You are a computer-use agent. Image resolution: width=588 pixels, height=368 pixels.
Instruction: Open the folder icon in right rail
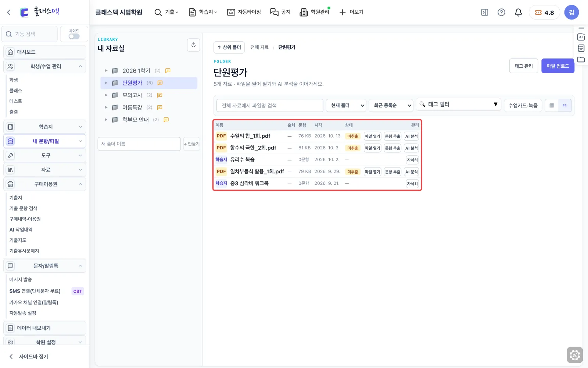pyautogui.click(x=581, y=60)
